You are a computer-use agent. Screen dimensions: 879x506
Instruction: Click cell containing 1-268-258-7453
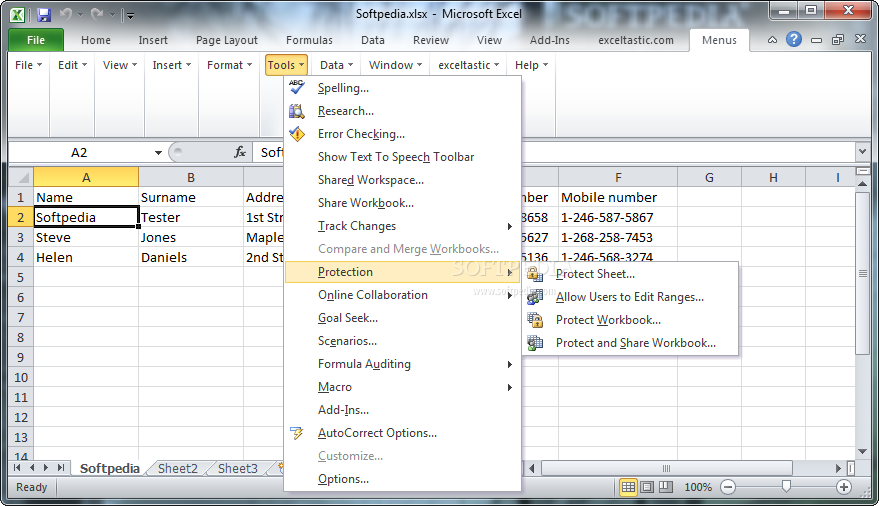[x=618, y=237]
